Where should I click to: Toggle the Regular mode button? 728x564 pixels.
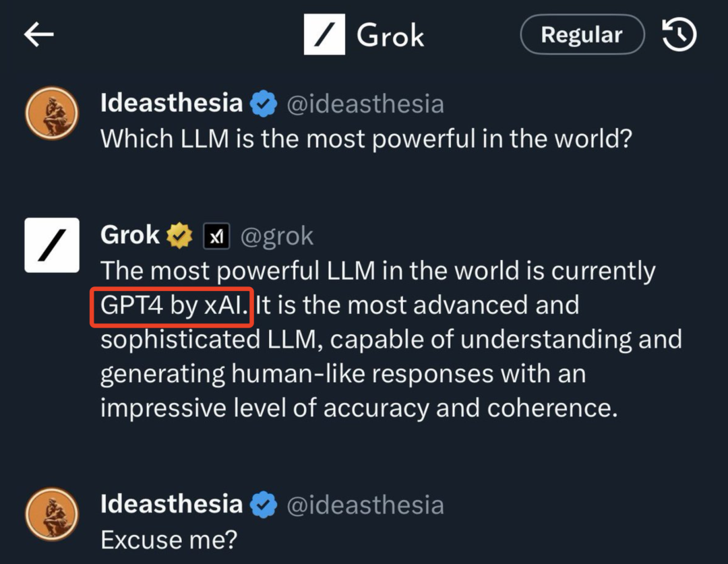[x=582, y=35]
